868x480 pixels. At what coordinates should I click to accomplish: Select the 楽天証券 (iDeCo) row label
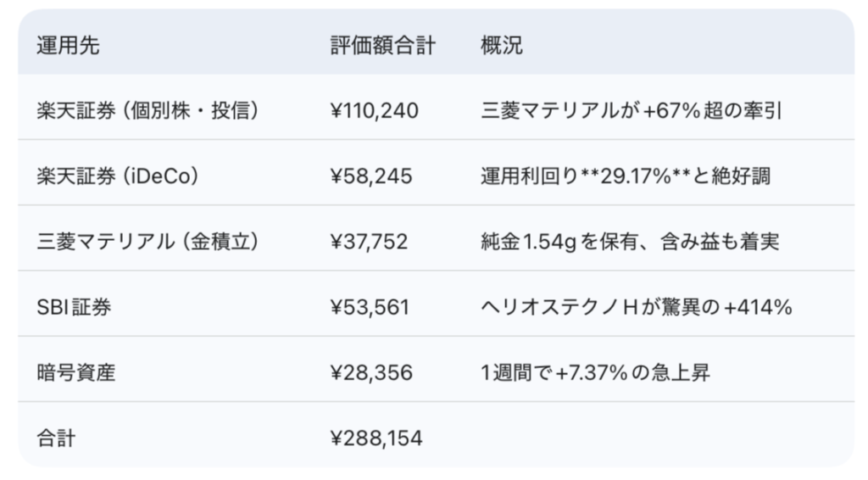click(x=118, y=176)
